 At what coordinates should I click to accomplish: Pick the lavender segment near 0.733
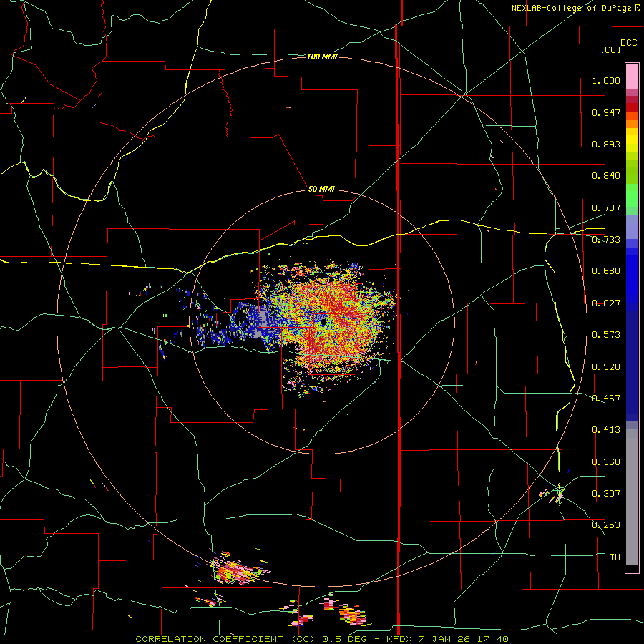click(x=632, y=227)
